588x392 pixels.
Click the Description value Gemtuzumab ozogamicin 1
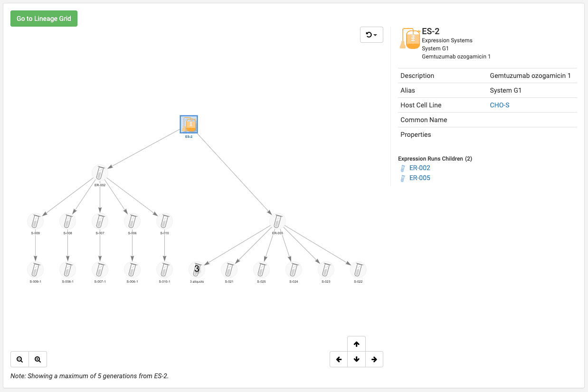click(x=531, y=76)
